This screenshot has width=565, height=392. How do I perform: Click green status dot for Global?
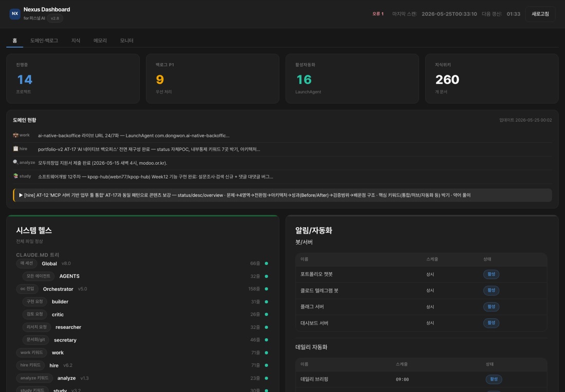pos(266,264)
